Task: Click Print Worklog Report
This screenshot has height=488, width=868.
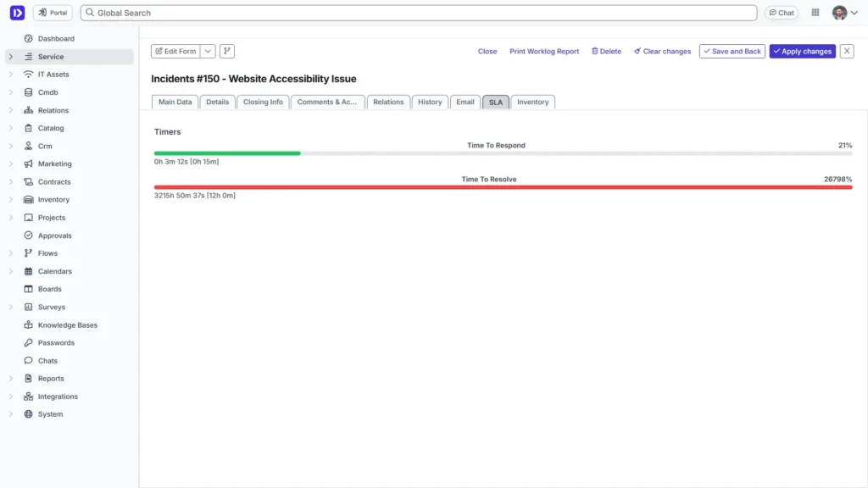Action: pyautogui.click(x=544, y=51)
